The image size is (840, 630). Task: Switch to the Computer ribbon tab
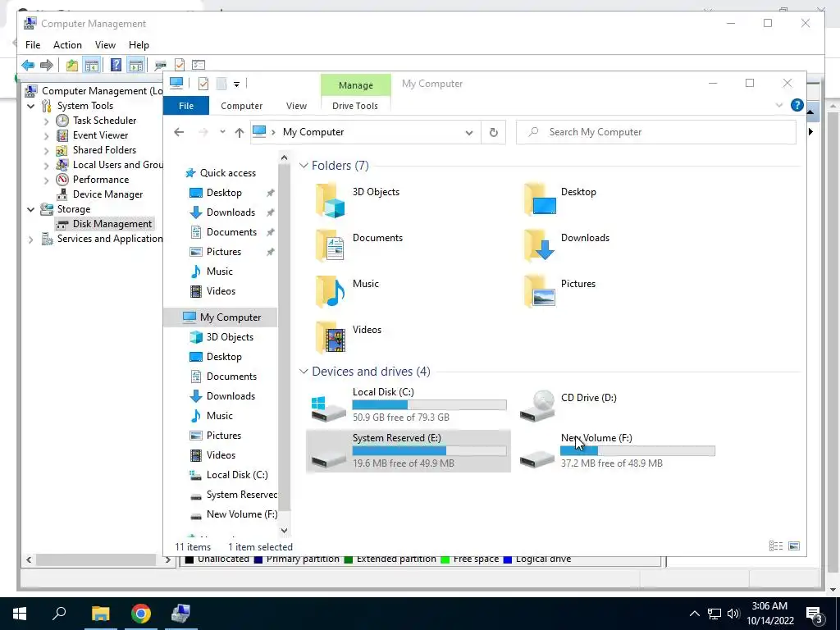[242, 106]
